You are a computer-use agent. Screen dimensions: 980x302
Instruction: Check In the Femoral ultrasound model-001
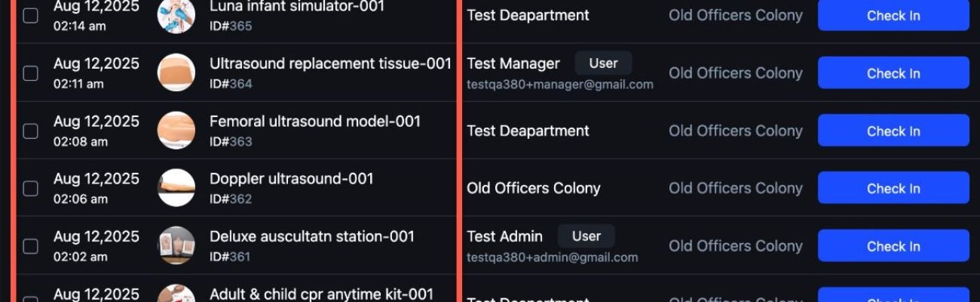tap(893, 131)
